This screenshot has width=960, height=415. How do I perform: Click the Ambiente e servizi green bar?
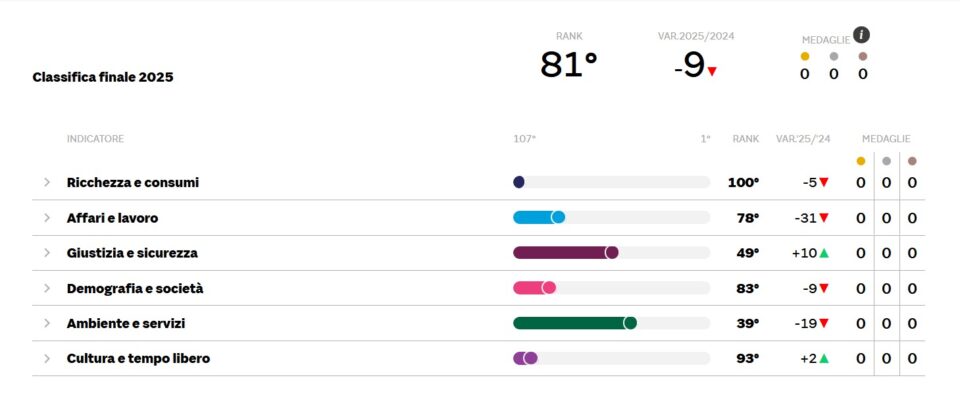pos(571,323)
